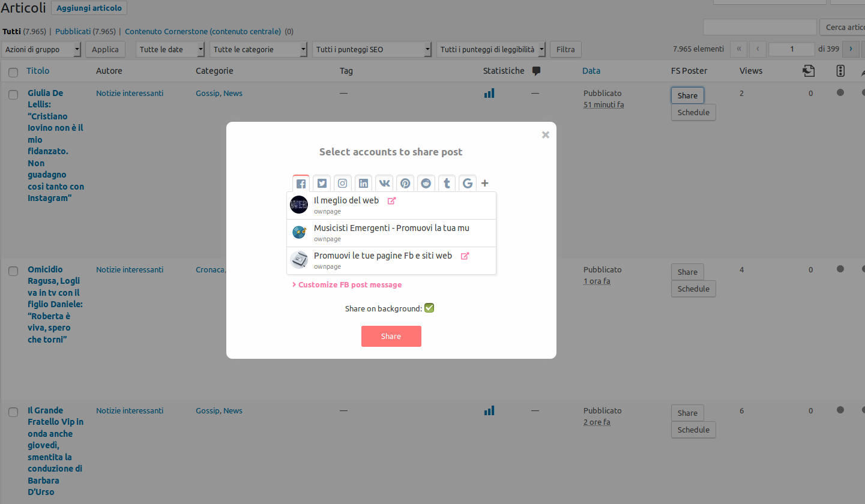
Task: Sort articles by Titolo column
Action: 38,71
